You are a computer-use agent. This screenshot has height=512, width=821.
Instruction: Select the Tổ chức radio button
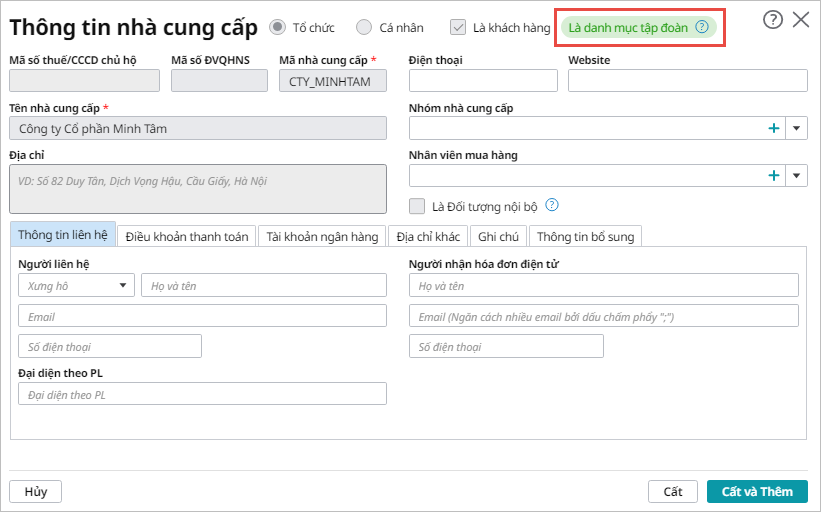pos(277,27)
